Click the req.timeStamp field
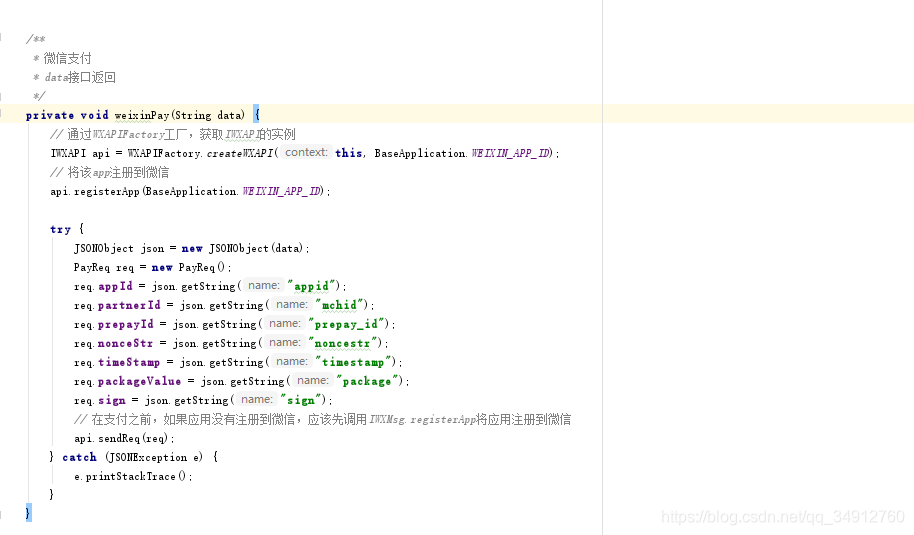 (117, 362)
